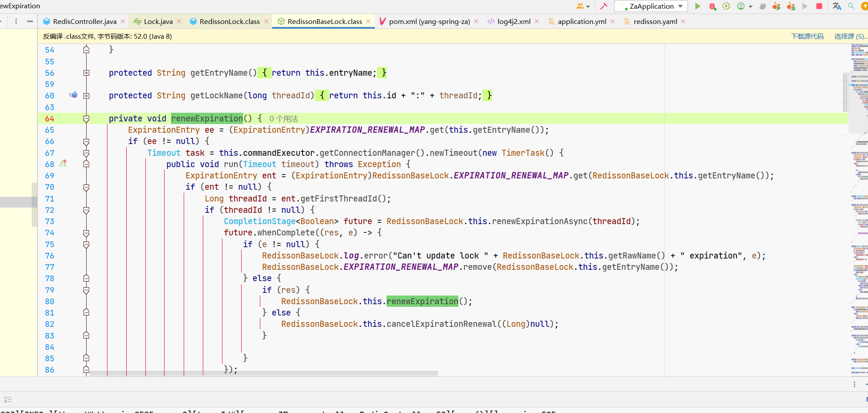Click the 选择源 (S).. choose sources link

click(851, 37)
